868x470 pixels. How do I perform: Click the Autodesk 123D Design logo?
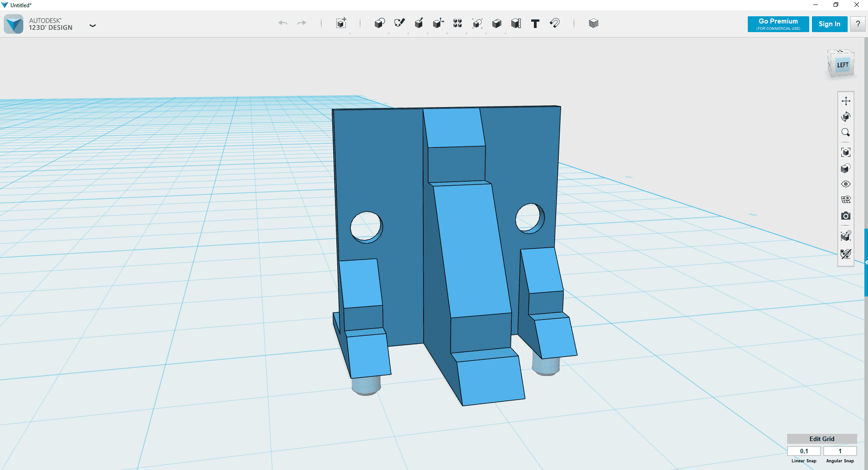pos(14,24)
